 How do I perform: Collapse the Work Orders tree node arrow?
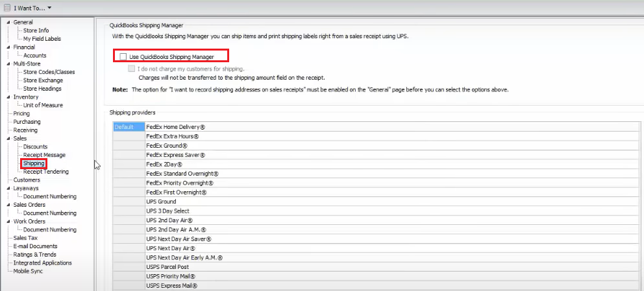[x=9, y=221]
